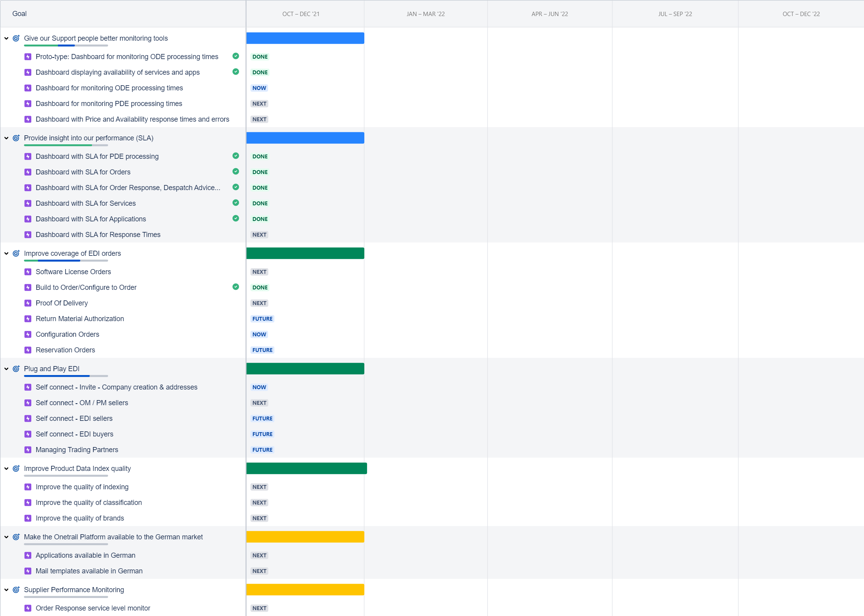Click epic icon beside Managing Trading Partners
864x616 pixels.
click(x=28, y=450)
